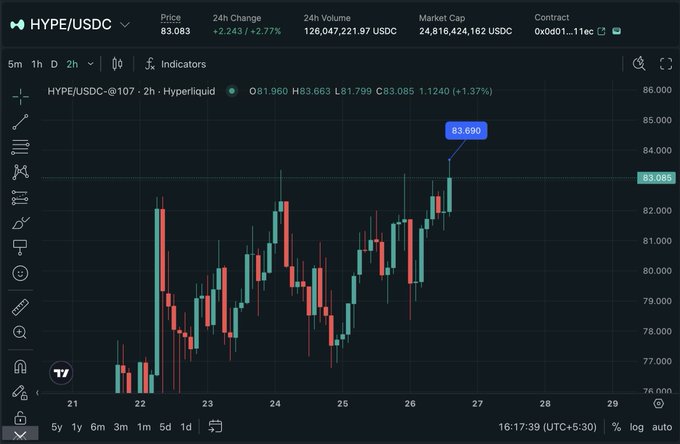
Task: Open the Indicators dialog
Action: coord(175,64)
